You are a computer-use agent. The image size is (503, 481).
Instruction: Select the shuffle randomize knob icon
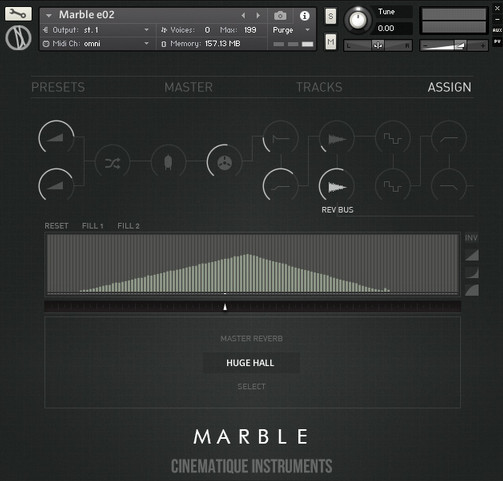(112, 163)
